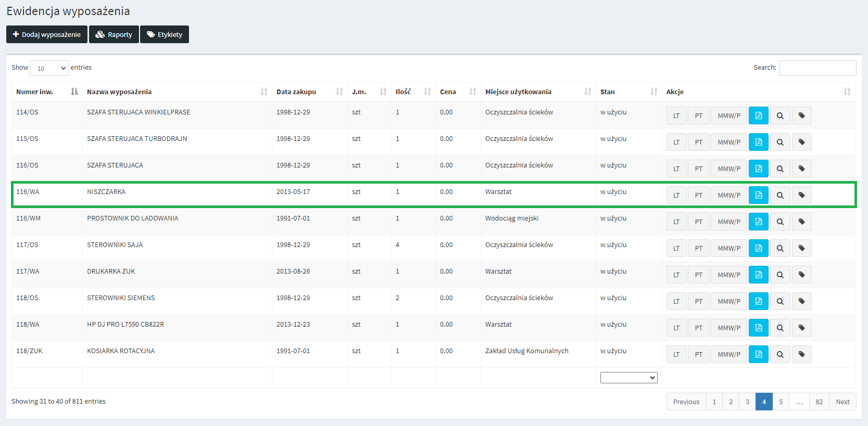Expand the Stan filter dropdown in footer
868x426 pixels.
(x=628, y=378)
